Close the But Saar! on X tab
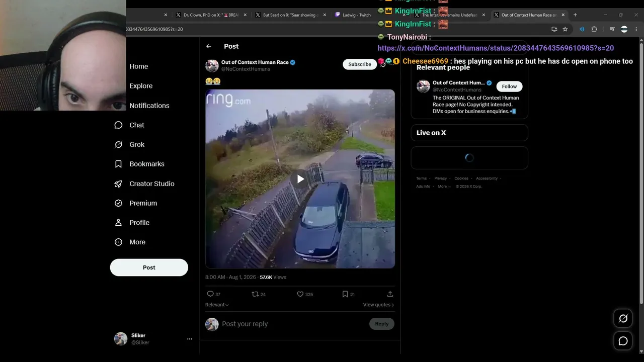 325,15
